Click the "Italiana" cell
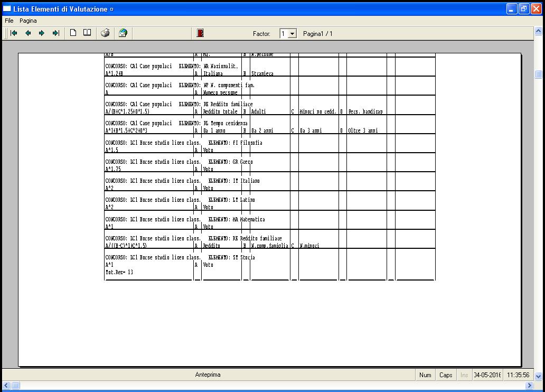The width and height of the screenshot is (545, 392). (213, 73)
